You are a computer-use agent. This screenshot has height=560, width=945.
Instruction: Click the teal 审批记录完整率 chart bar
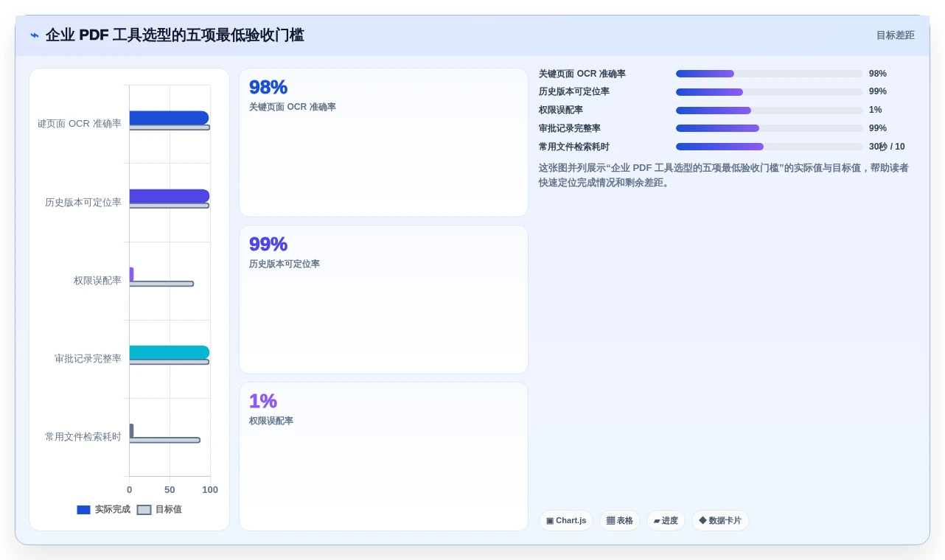(170, 352)
